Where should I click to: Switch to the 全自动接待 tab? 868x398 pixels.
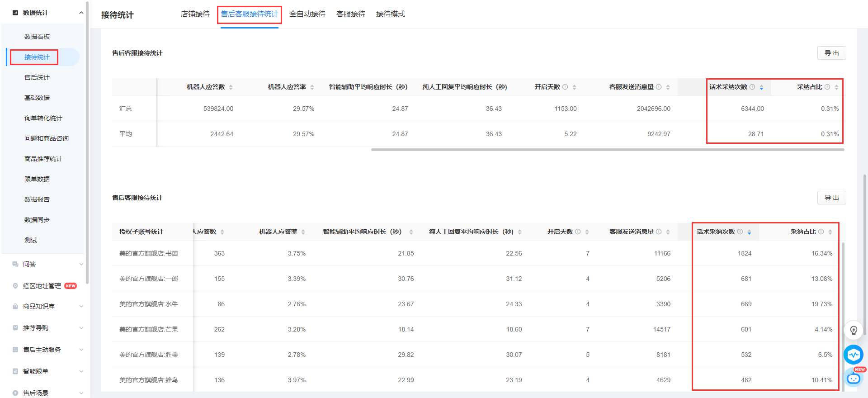coord(307,14)
